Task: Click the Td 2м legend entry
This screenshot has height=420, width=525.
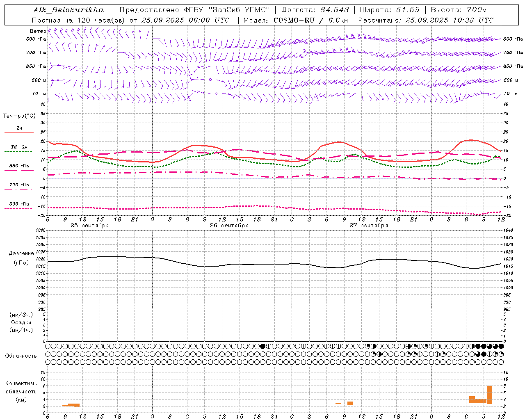Action: [x=19, y=147]
